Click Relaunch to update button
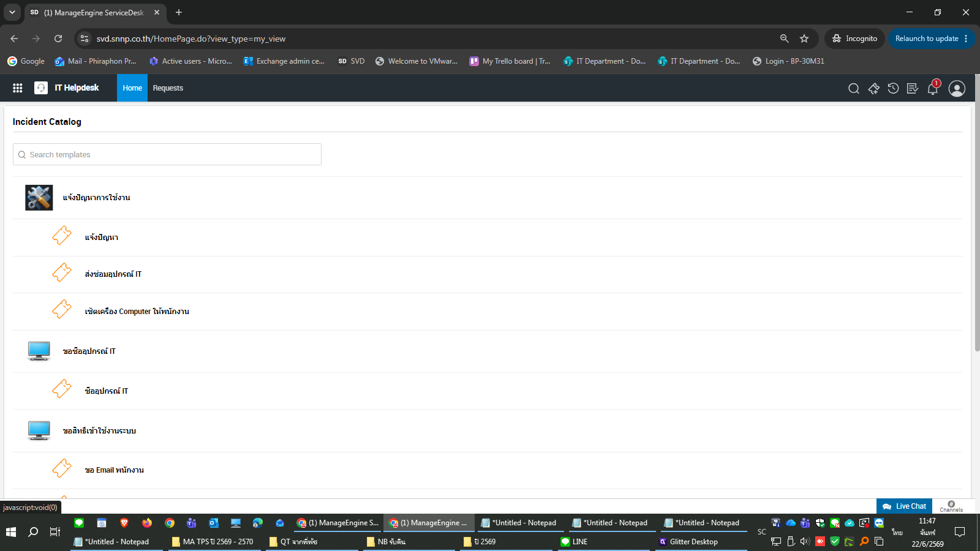 [927, 39]
